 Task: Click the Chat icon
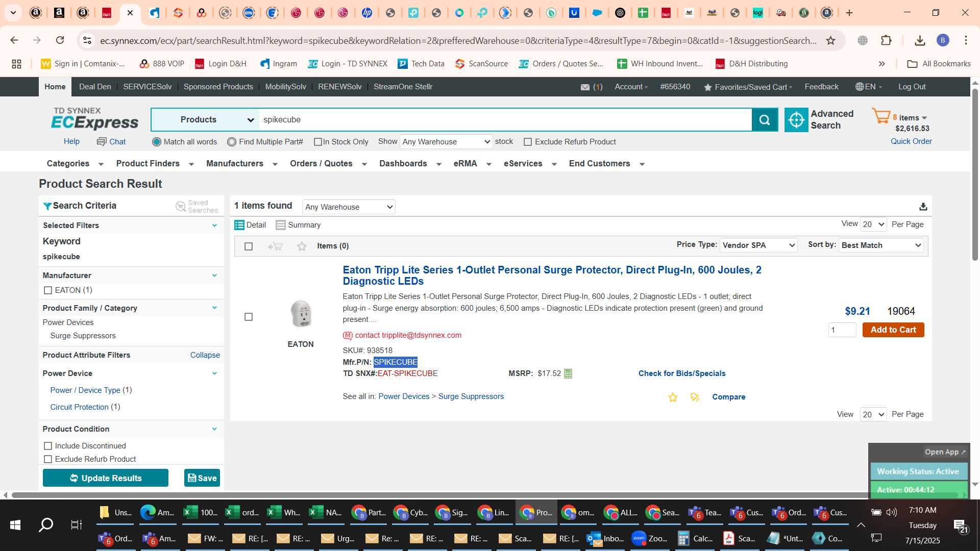pyautogui.click(x=102, y=141)
